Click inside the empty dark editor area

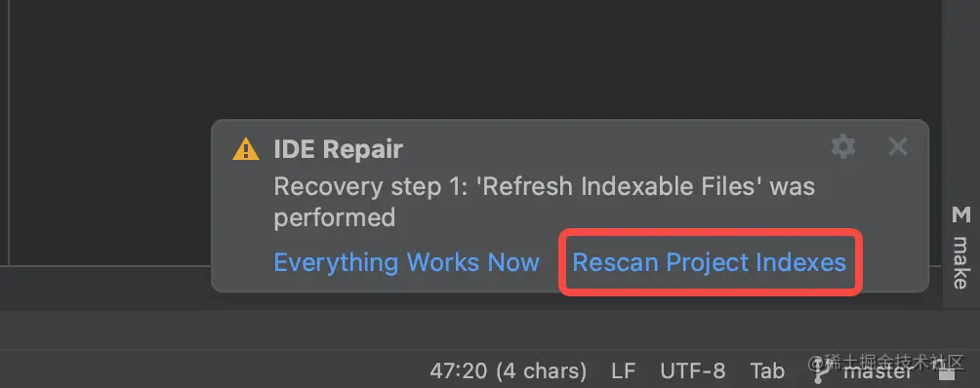[437, 62]
